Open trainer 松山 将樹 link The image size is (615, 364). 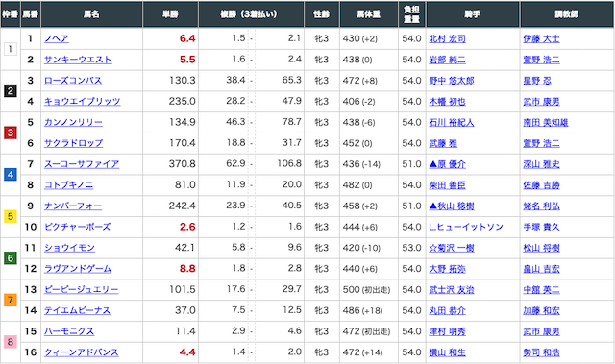[x=541, y=248]
